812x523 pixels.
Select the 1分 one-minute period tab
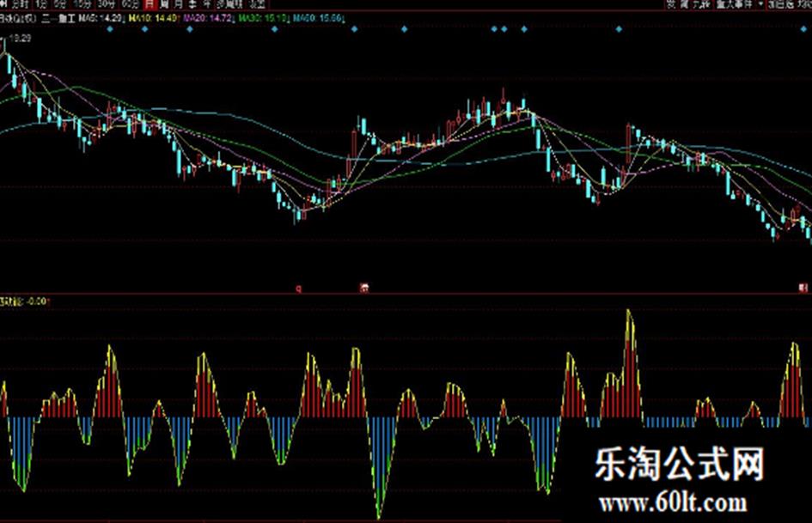click(41, 4)
